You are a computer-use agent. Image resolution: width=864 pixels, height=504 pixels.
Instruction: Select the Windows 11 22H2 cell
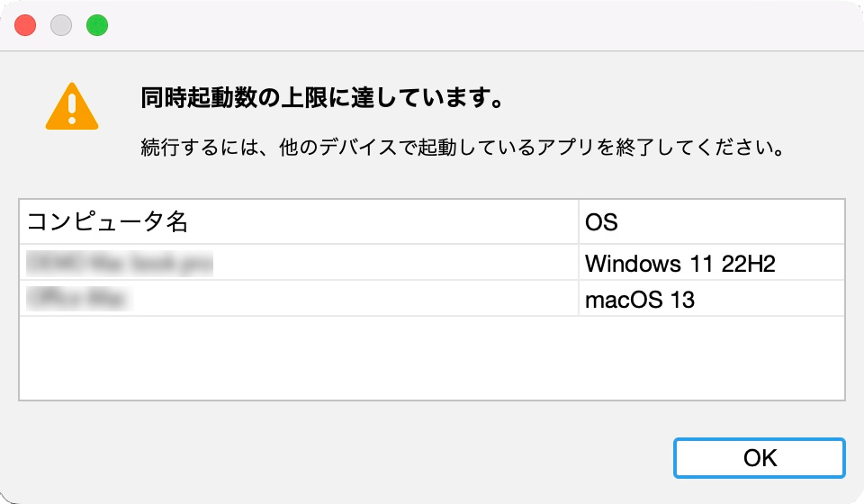point(711,263)
